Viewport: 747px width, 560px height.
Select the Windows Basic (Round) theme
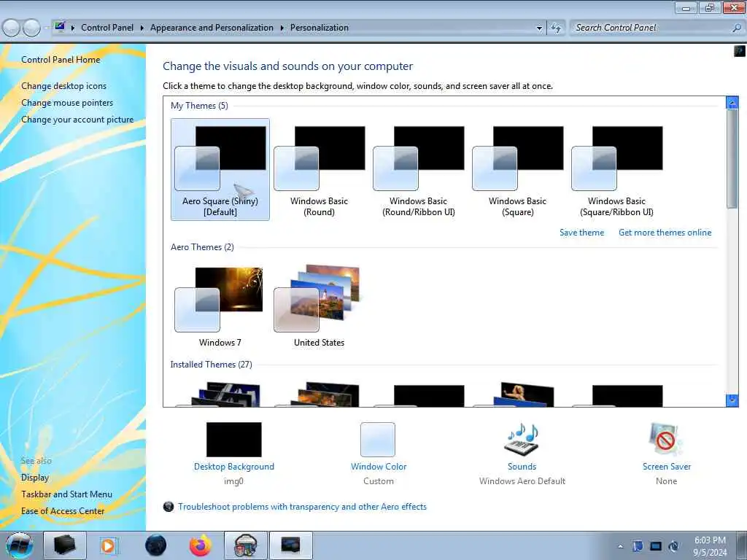[x=320, y=169]
